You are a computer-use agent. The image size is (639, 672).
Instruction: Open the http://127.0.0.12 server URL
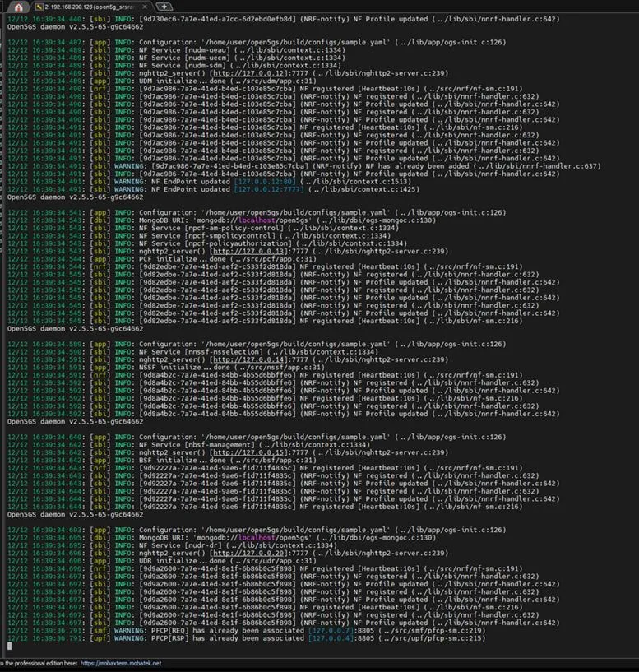coord(247,73)
